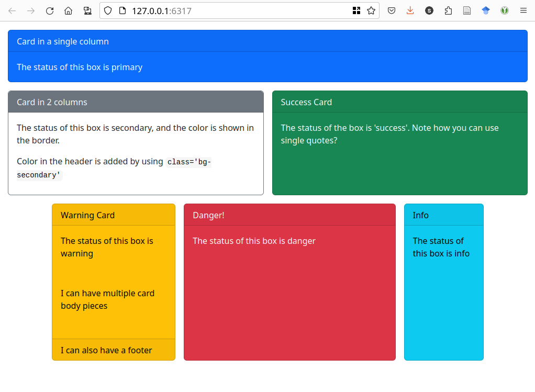This screenshot has width=535, height=392.
Task: Click 'The status of this box is info'
Action: [x=441, y=247]
